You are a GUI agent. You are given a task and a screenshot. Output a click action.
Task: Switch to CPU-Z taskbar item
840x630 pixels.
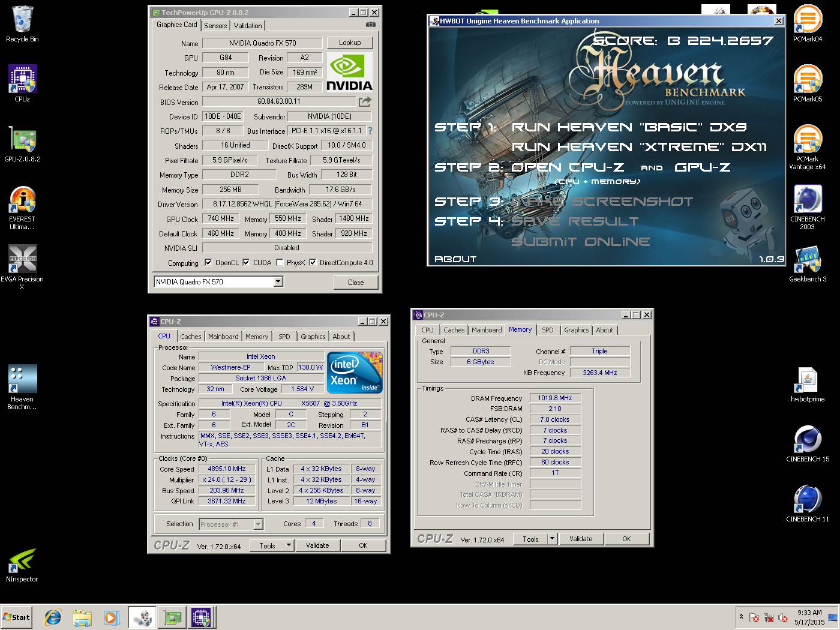[202, 617]
